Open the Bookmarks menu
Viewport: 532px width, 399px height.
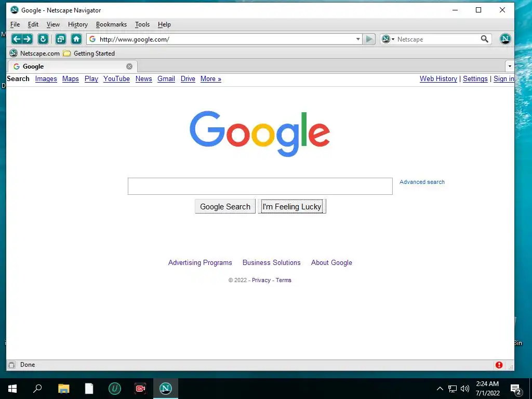point(111,24)
